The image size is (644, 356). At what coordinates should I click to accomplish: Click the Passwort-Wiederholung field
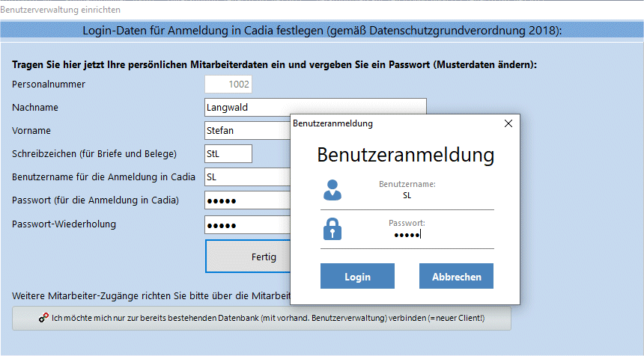[248, 225]
